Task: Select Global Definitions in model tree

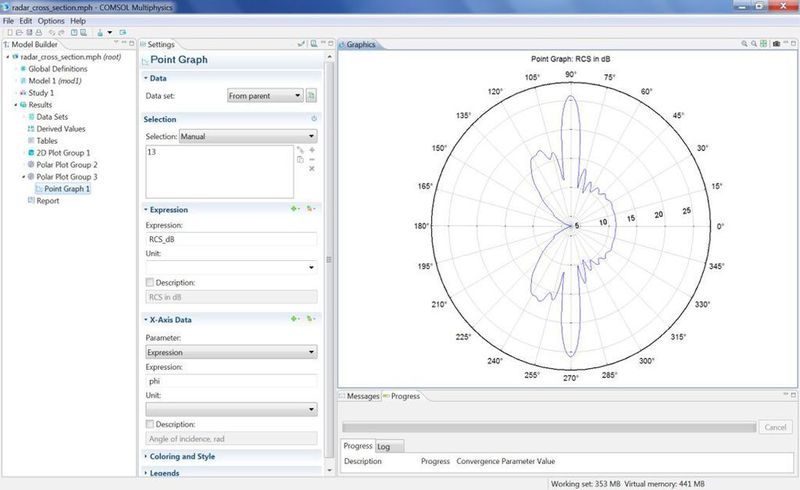Action: [x=58, y=69]
